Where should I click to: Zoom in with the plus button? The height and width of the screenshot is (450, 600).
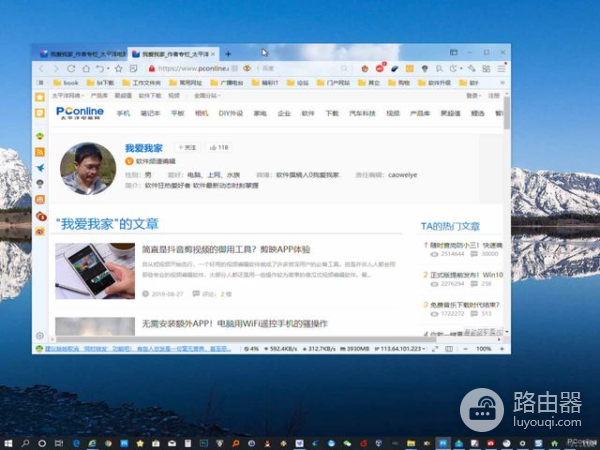502,349
